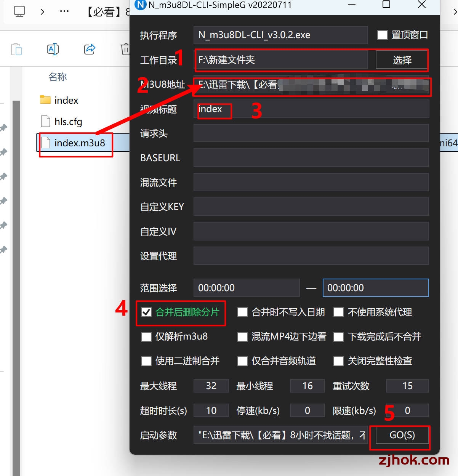Click the 最小线程 value 16
This screenshot has height=476, width=458.
click(307, 386)
